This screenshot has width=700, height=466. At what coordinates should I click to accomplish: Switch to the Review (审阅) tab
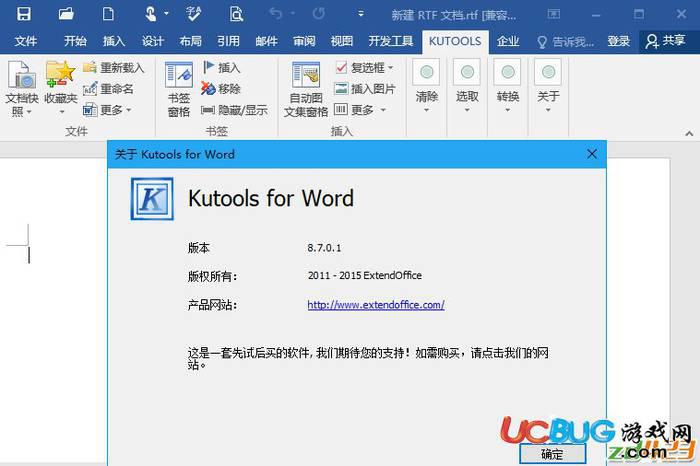tap(304, 42)
